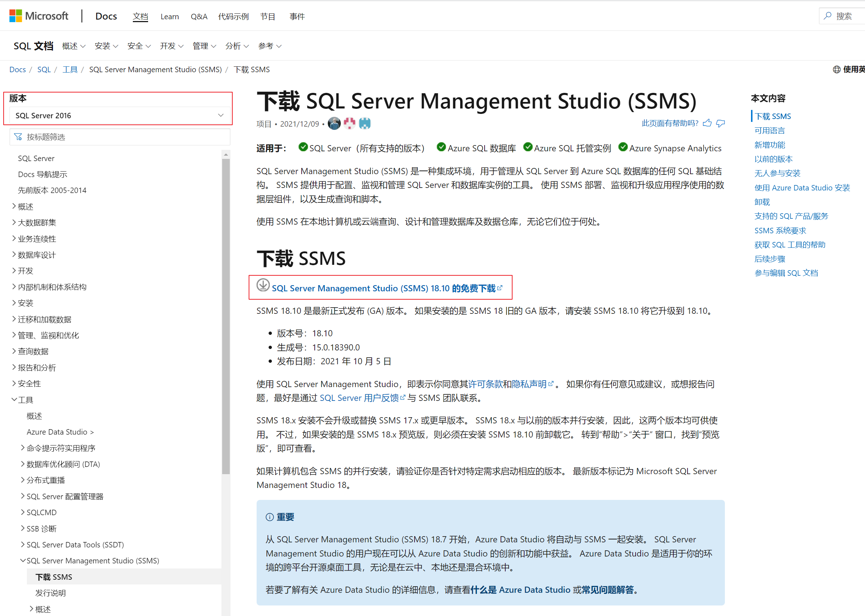Click the Docs breadcrumb link

[17, 69]
